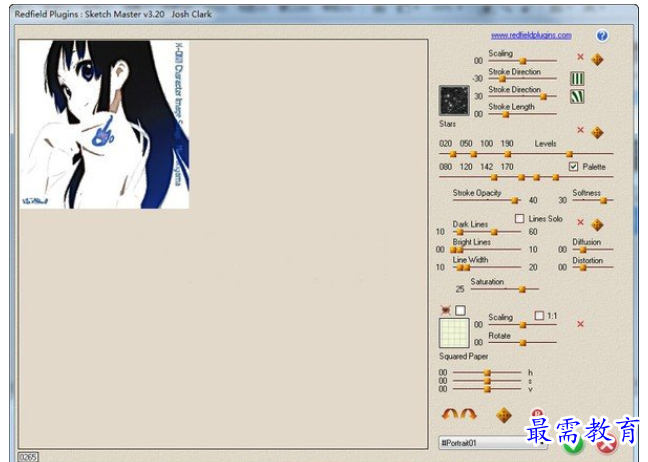
Task: Reset paper settings with red X beside 1:1
Action: coord(580,324)
